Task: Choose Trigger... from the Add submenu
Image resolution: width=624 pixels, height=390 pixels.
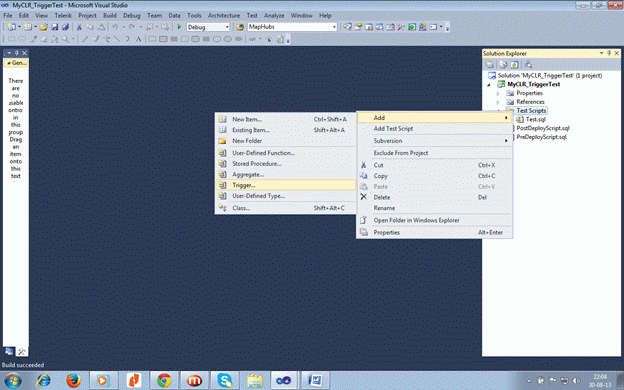Action: (x=285, y=185)
